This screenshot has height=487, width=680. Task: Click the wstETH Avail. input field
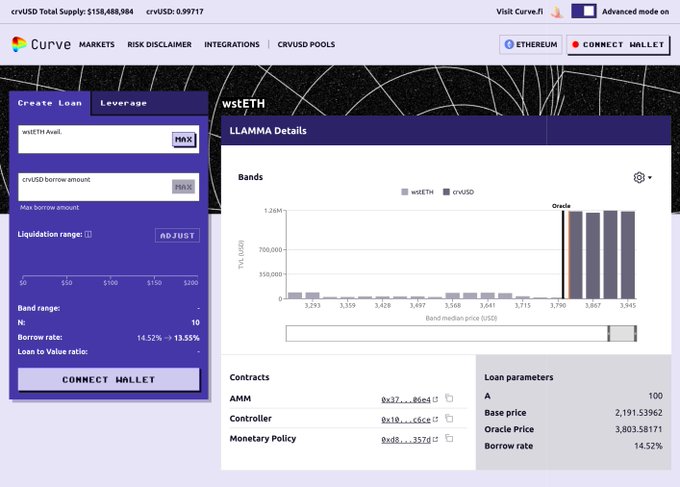pyautogui.click(x=108, y=139)
